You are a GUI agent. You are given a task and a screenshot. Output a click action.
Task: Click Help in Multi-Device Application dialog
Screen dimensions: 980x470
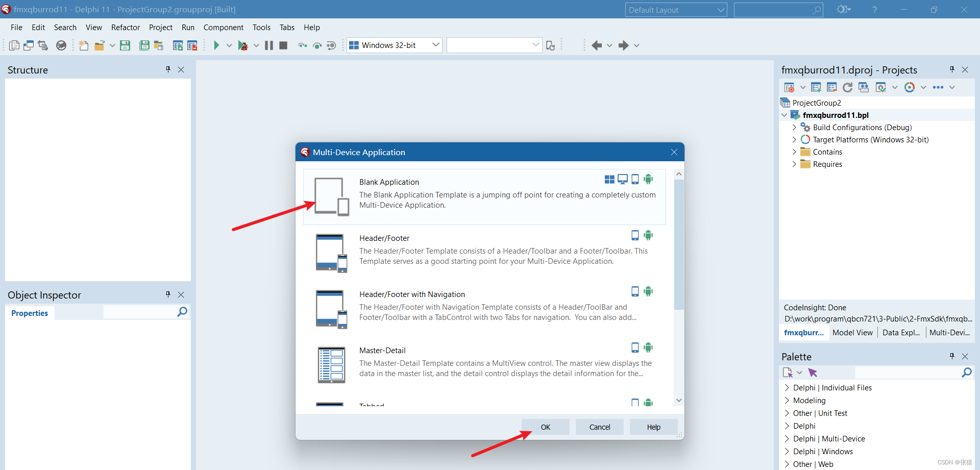[654, 427]
